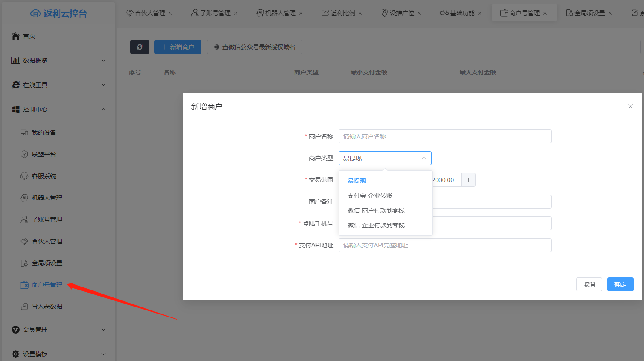Close the 新增商户 dialog with X
The height and width of the screenshot is (361, 644).
631,106
